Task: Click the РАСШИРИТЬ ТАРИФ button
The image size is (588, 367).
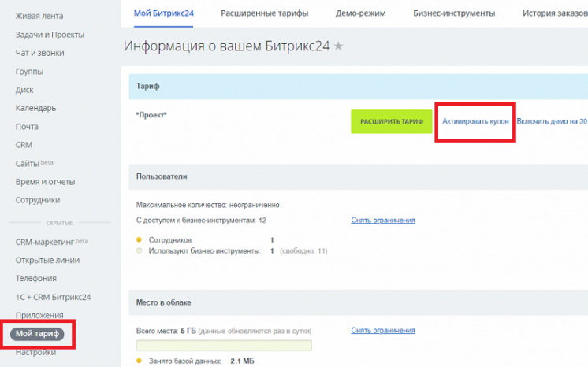Action: click(392, 121)
